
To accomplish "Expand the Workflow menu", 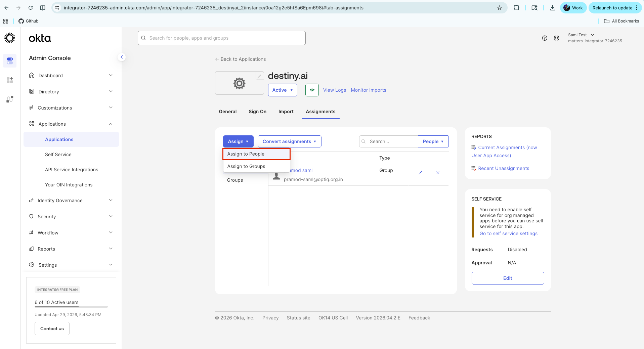I will (71, 233).
